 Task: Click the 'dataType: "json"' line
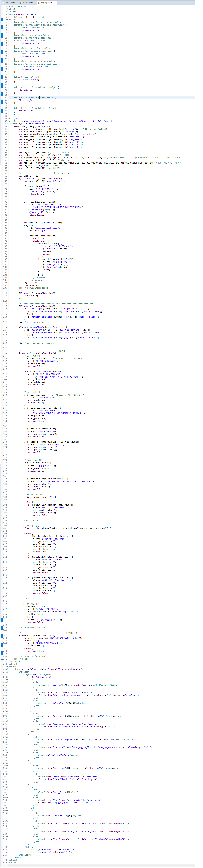[x=39, y=231]
